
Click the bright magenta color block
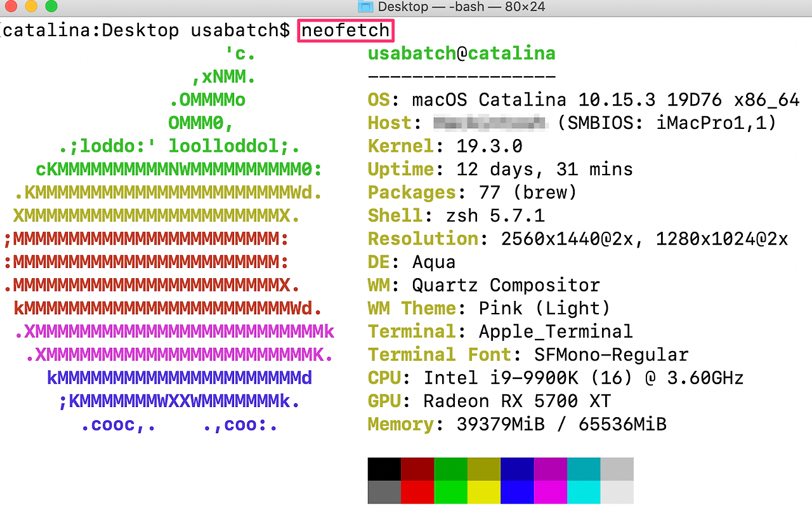(x=551, y=492)
